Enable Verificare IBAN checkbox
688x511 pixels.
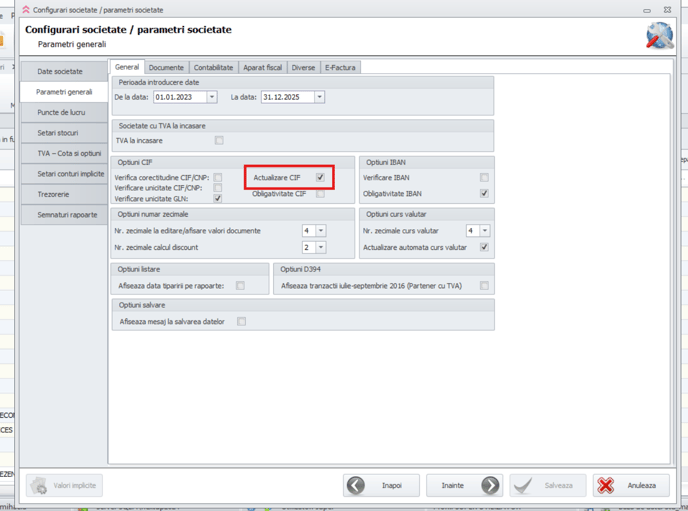pyautogui.click(x=484, y=177)
